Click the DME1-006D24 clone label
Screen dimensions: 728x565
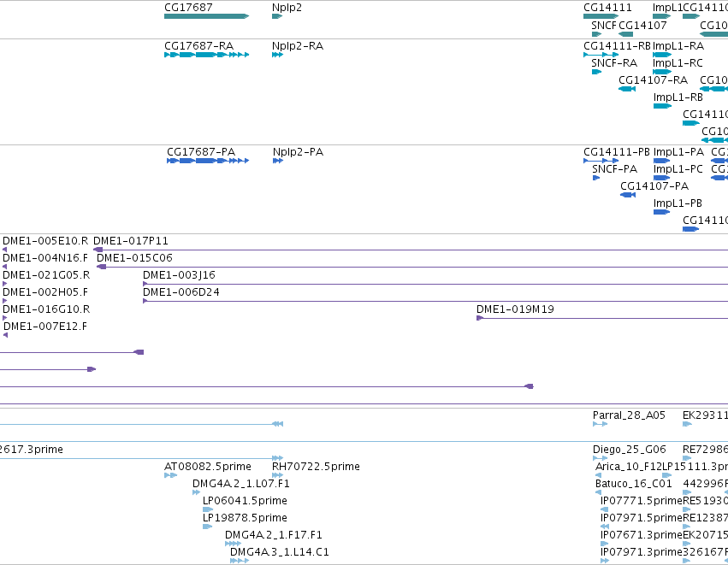[x=181, y=292]
